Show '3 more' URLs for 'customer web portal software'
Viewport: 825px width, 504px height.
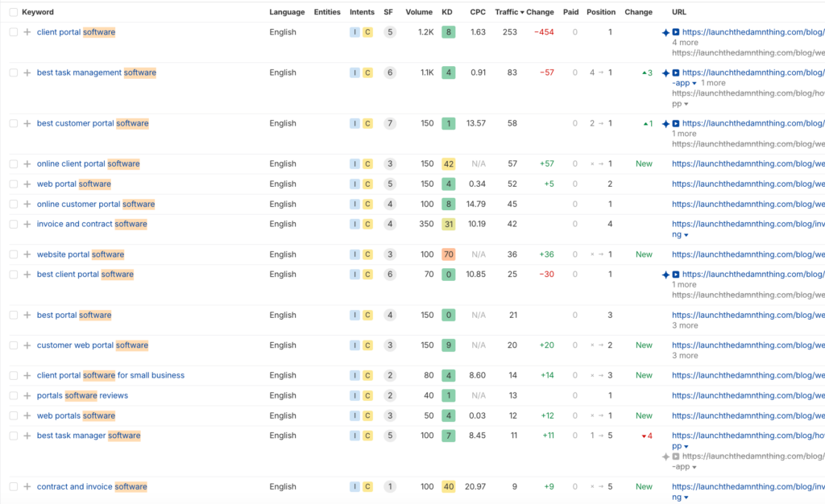685,355
